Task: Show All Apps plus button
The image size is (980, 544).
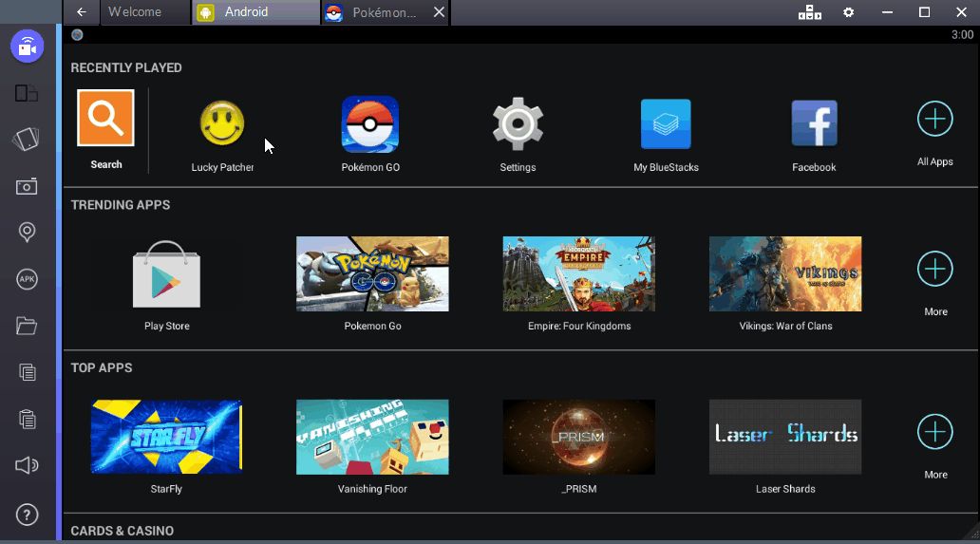Action: 935,119
